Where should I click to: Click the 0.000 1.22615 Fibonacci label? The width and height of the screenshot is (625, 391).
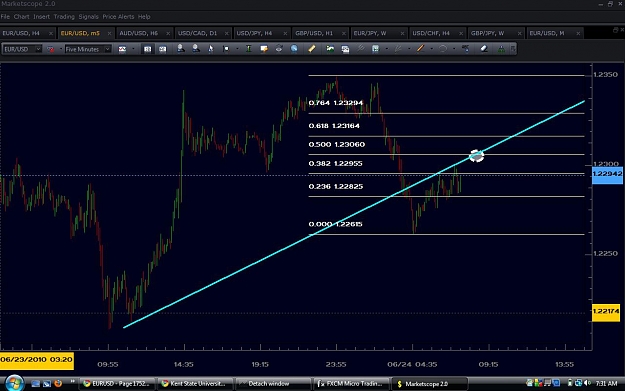(x=336, y=224)
